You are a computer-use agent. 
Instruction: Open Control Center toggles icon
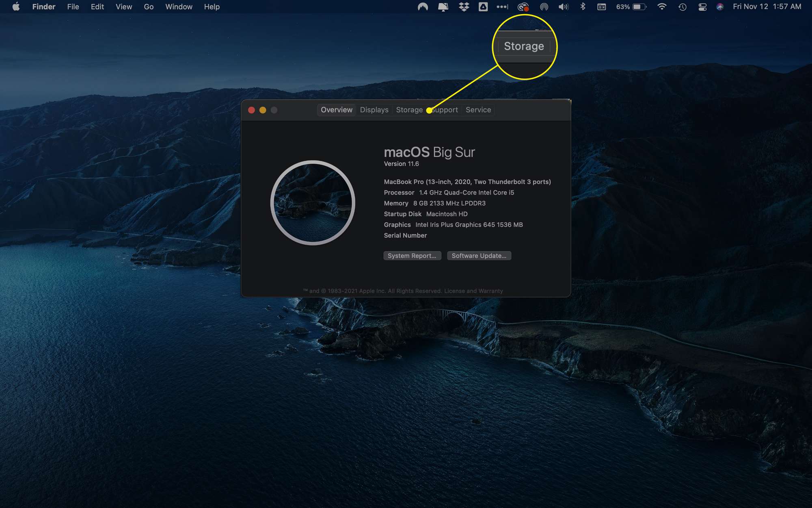[702, 7]
